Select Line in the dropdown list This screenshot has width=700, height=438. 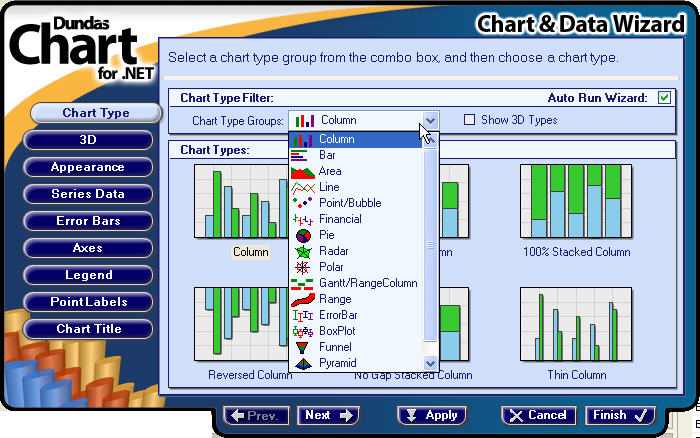pos(356,188)
